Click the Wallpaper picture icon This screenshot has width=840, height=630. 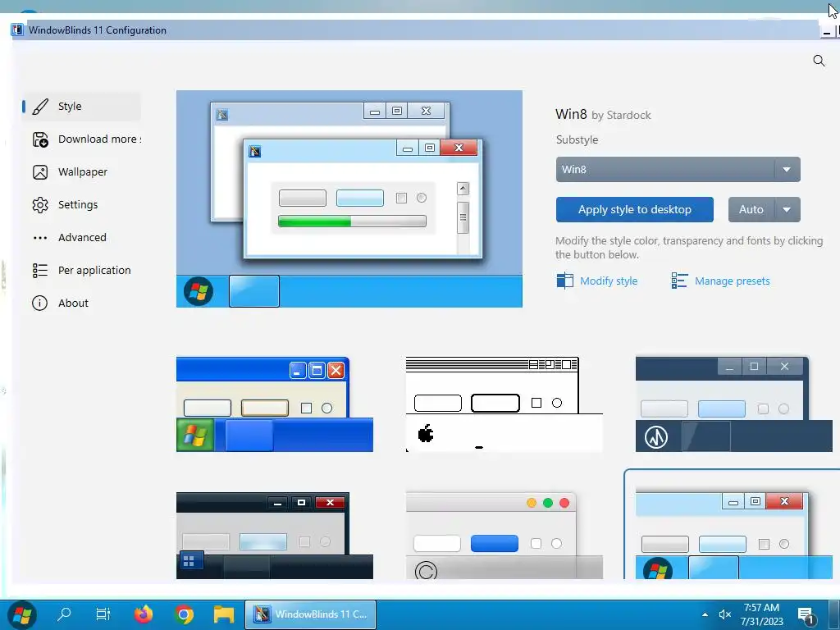click(x=40, y=172)
